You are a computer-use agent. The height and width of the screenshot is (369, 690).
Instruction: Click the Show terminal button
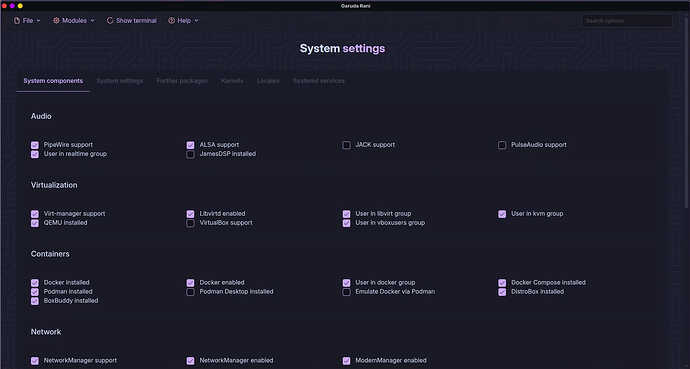(132, 21)
